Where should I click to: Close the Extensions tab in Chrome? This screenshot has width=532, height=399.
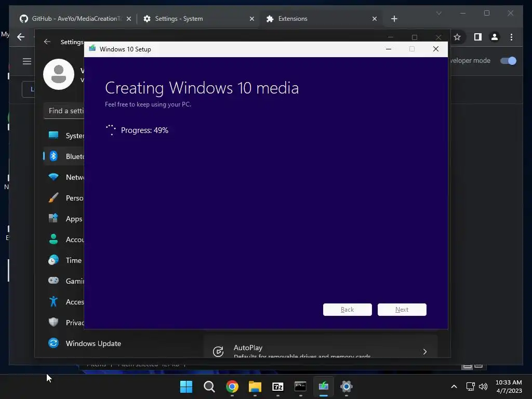point(375,19)
